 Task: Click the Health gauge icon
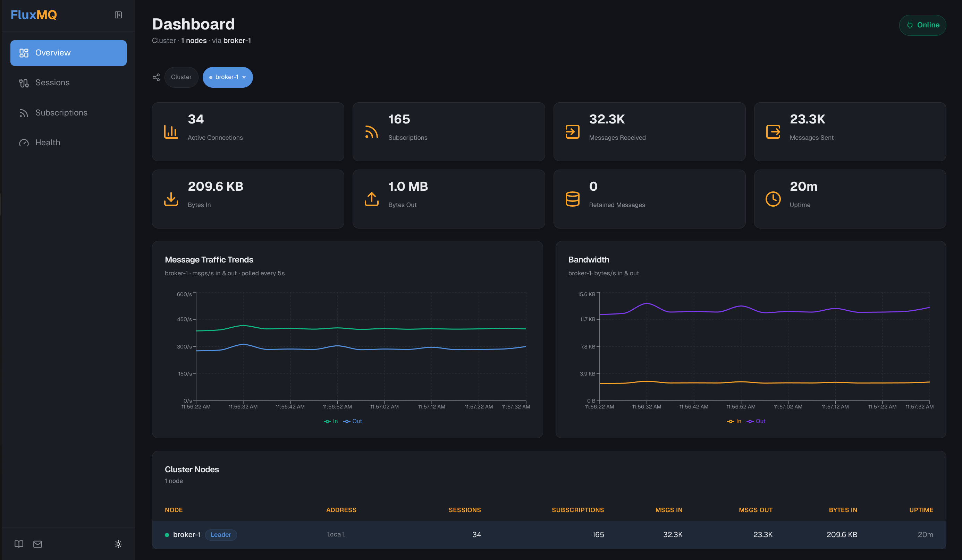24,143
